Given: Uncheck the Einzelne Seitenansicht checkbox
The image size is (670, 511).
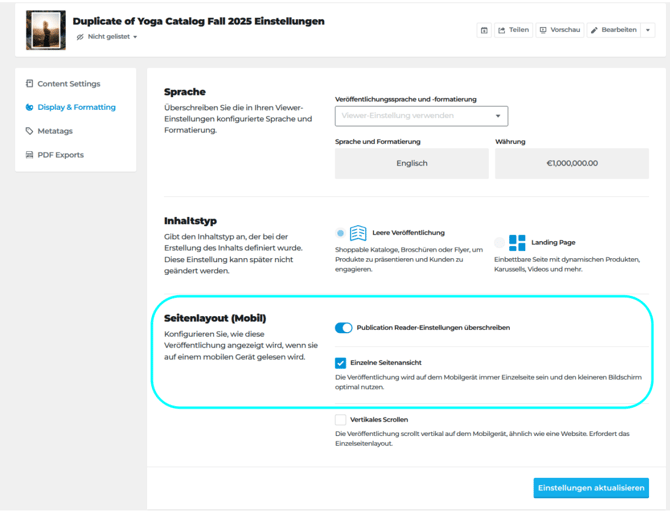Looking at the screenshot, I should pos(341,363).
